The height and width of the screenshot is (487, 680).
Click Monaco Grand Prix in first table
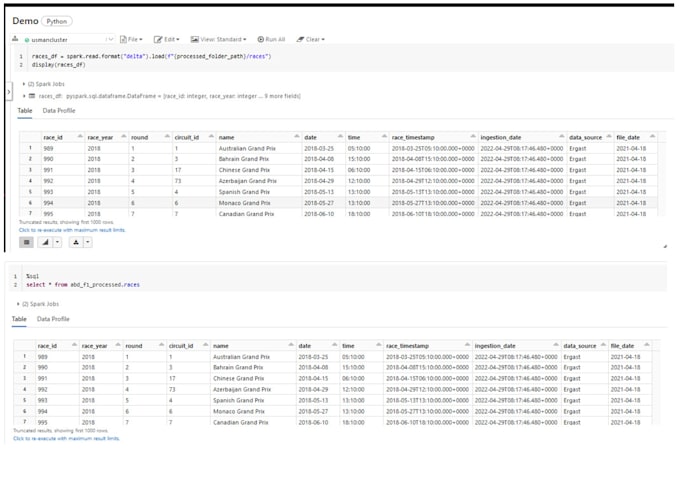coord(245,203)
